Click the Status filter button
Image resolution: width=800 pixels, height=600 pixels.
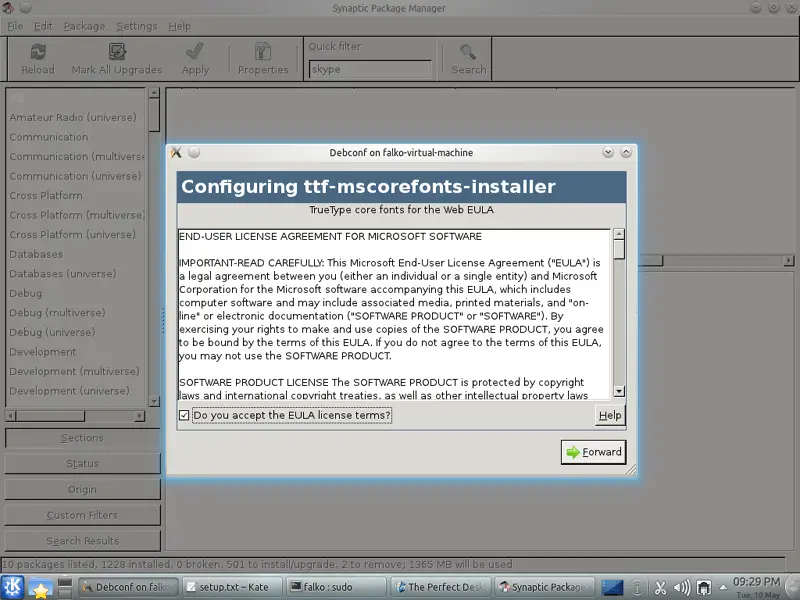point(83,464)
